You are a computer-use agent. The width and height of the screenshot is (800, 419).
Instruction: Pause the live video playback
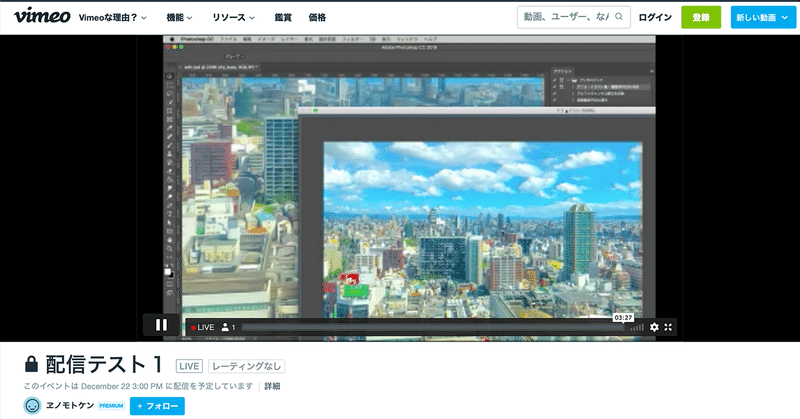pos(161,325)
